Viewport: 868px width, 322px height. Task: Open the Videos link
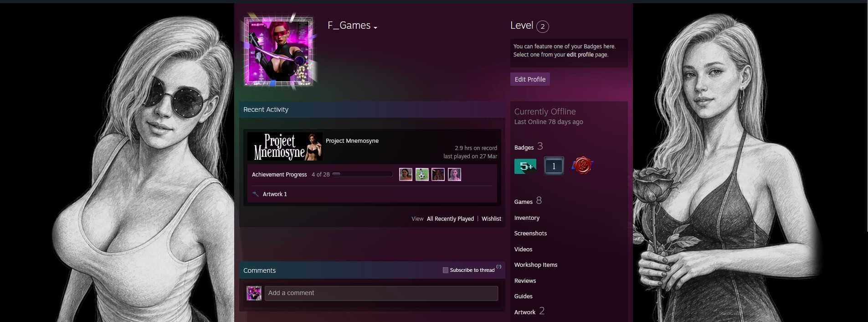pyautogui.click(x=523, y=249)
